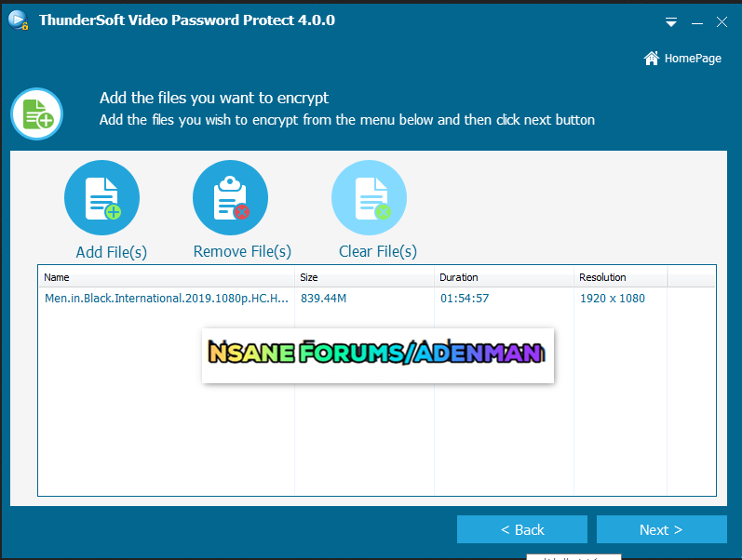
Task: Go Back to previous step
Action: tap(522, 529)
